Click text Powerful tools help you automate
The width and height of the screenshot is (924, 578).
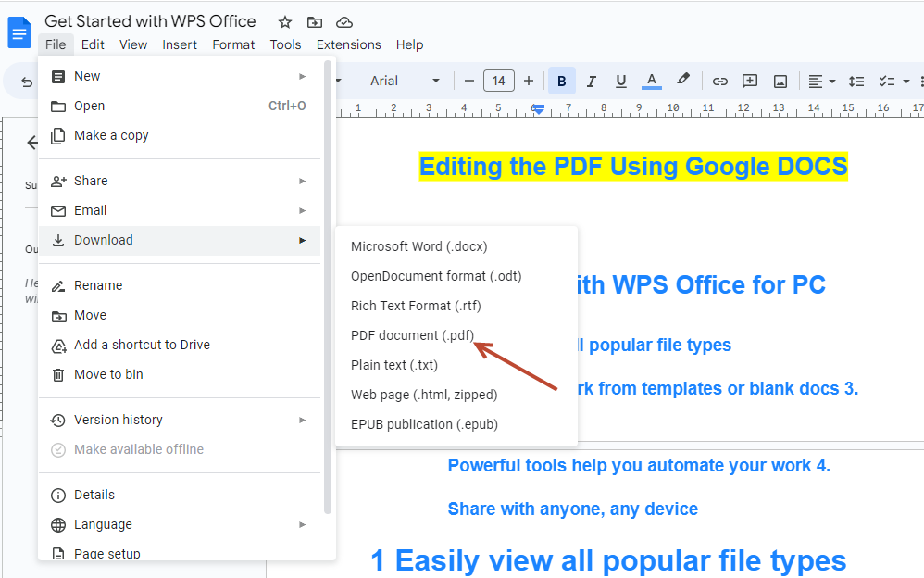640,465
